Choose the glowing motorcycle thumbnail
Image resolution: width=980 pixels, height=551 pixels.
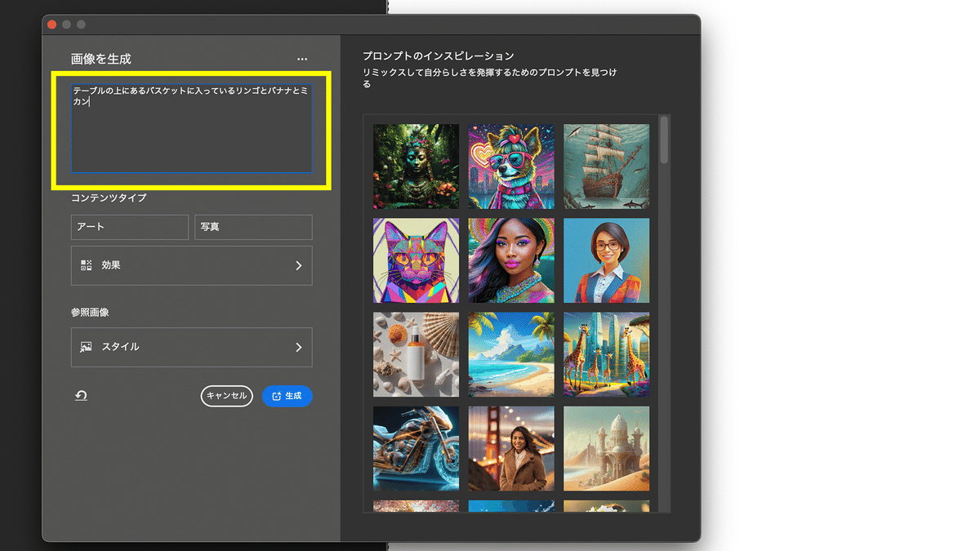(x=416, y=448)
